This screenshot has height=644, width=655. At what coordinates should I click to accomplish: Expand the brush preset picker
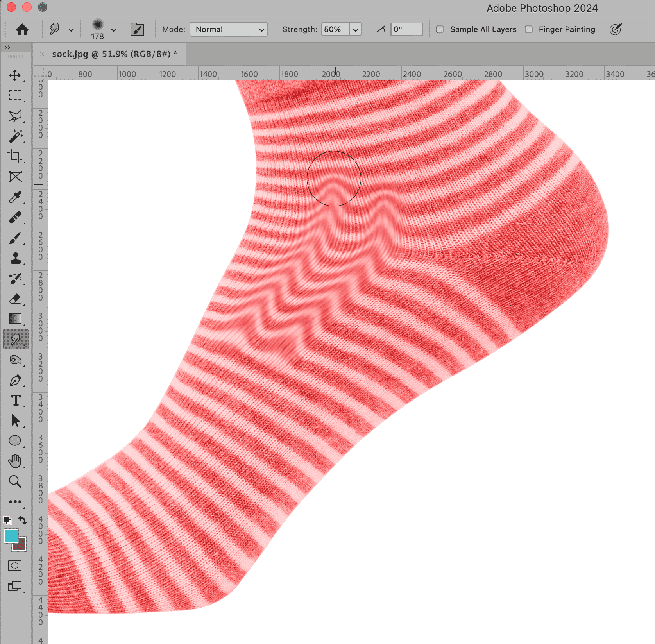tap(113, 30)
